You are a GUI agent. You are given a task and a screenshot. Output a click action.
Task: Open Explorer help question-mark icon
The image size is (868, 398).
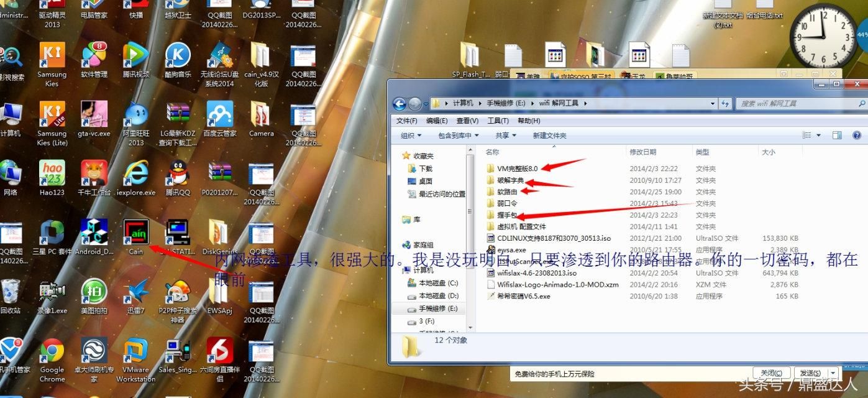[856, 135]
